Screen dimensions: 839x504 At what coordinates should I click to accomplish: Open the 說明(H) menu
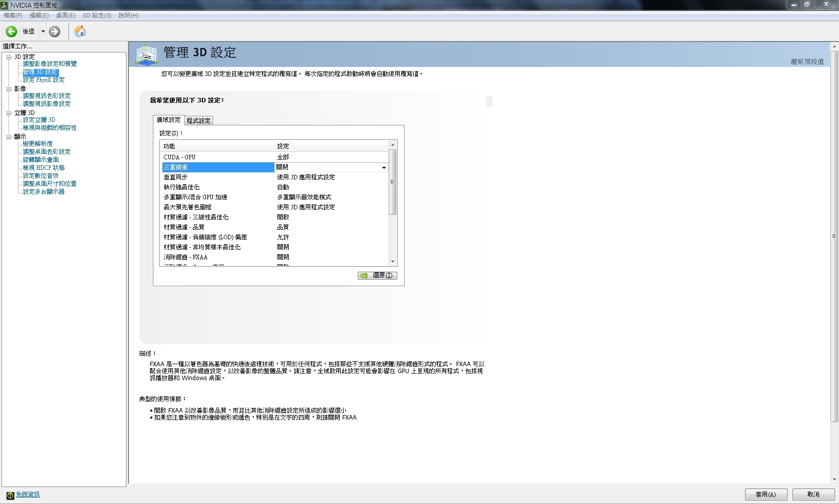tap(128, 15)
